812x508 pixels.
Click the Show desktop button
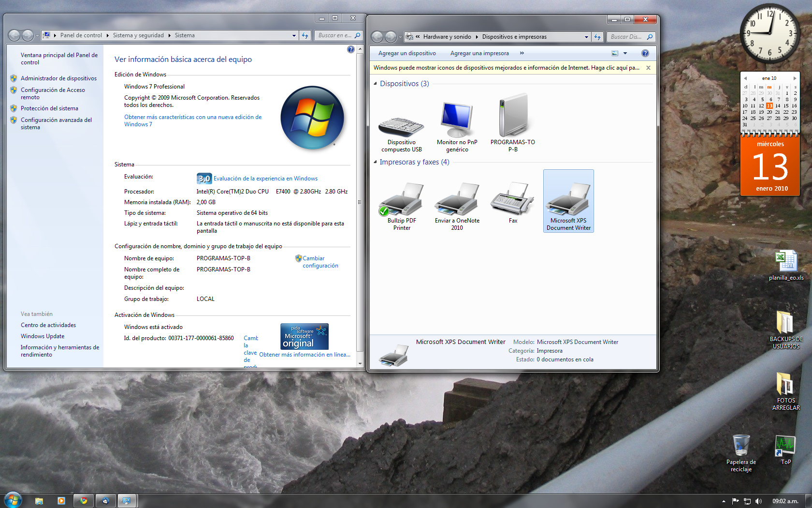click(808, 501)
